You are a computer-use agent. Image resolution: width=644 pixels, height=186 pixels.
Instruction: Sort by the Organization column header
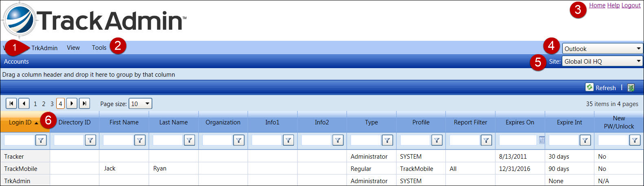pos(223,122)
